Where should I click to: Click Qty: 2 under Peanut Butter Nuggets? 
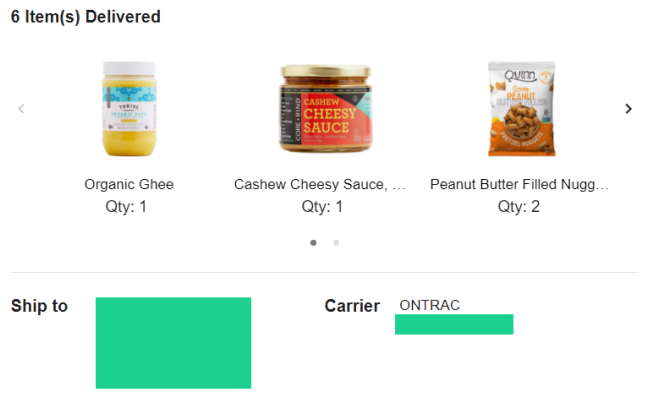[519, 206]
